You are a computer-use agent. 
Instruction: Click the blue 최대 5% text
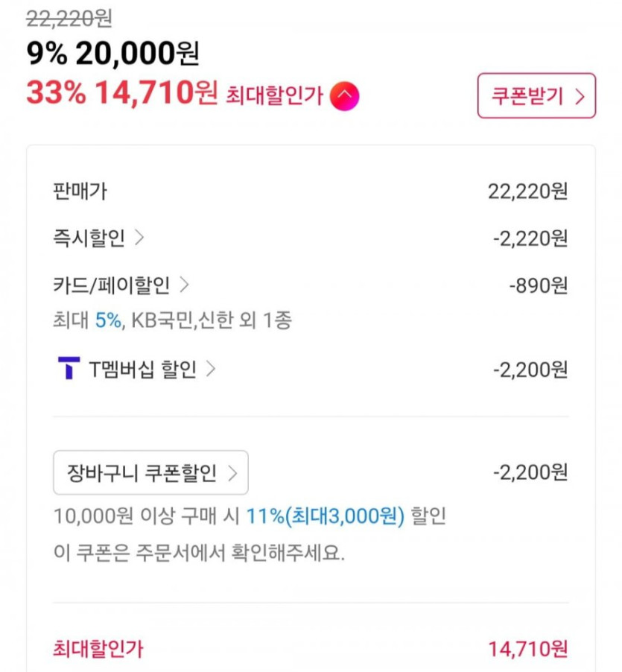point(108,320)
